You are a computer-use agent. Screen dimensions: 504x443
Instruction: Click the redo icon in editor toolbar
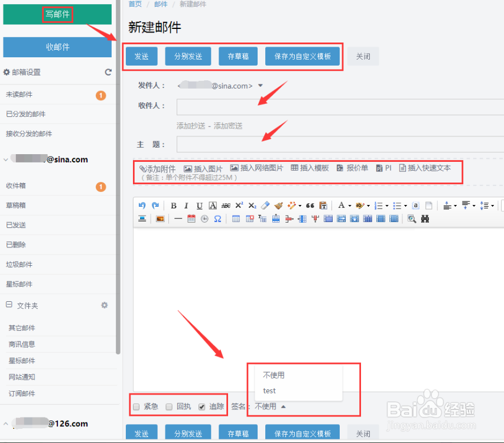point(155,206)
